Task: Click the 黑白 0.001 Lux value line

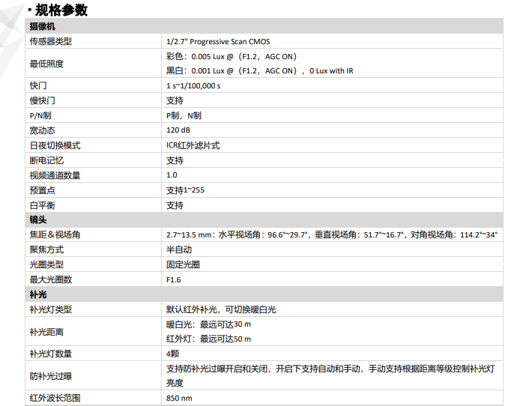Action: 259,71
